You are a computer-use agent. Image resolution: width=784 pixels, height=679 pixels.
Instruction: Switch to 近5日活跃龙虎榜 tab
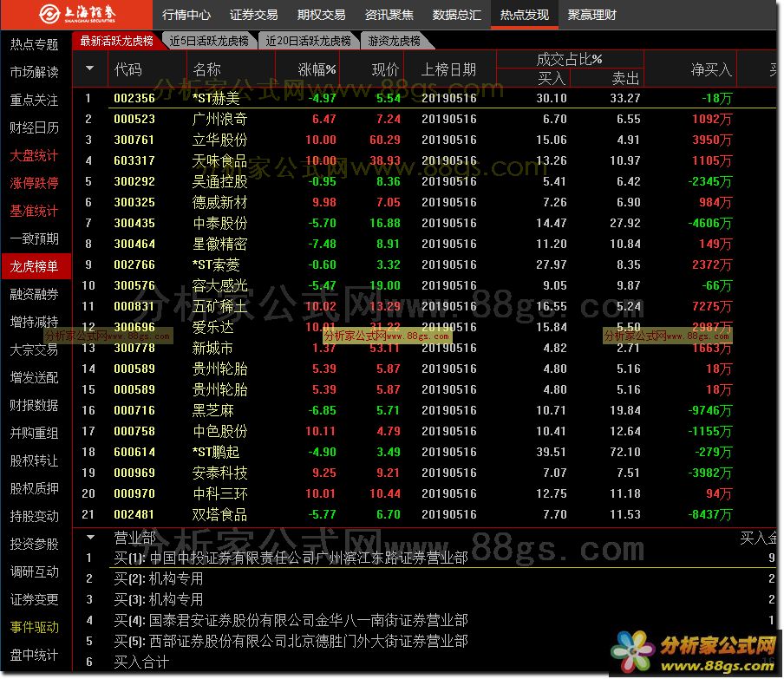(209, 41)
